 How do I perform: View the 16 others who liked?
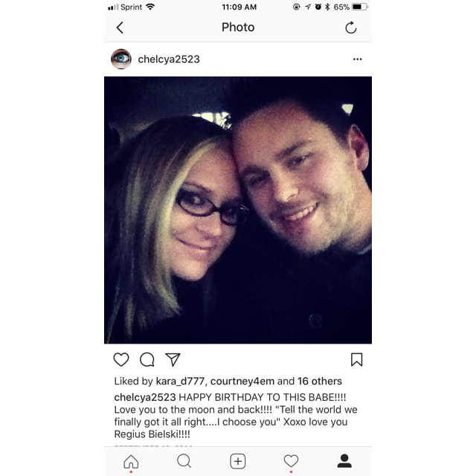320,381
